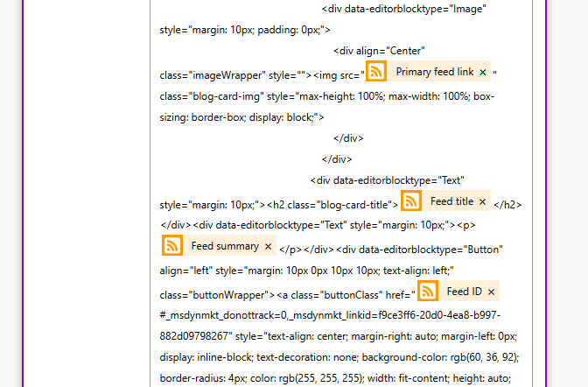Image resolution: width=588 pixels, height=387 pixels.
Task: Delete the Feed summary token
Action: 268,247
